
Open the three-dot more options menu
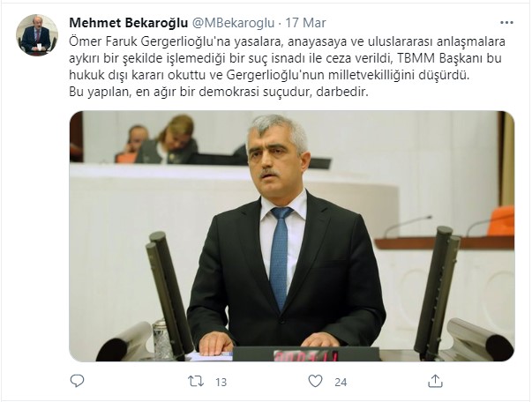tap(506, 23)
